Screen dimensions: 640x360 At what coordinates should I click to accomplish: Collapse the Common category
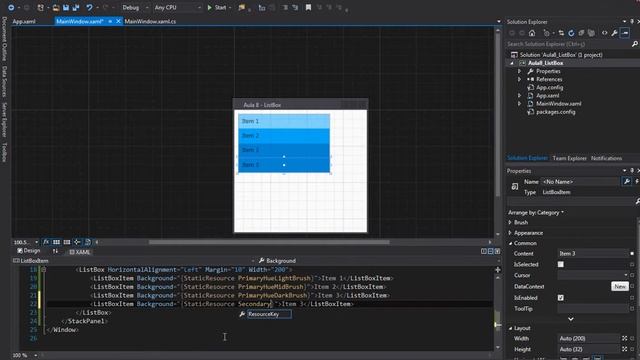(510, 243)
